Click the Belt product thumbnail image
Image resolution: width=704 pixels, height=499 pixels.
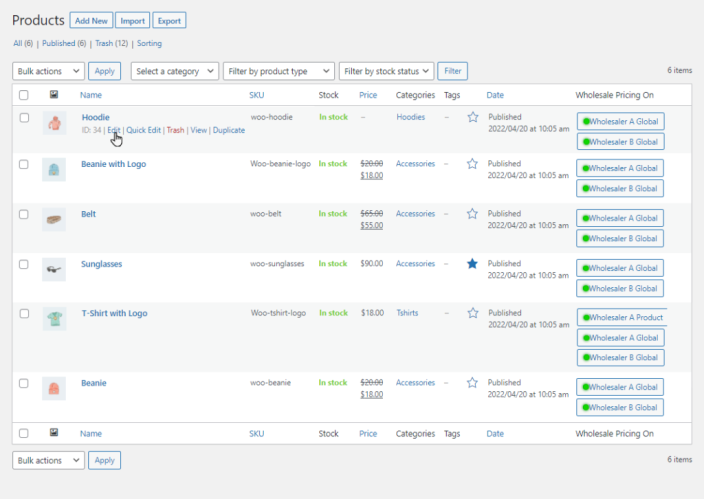[54, 219]
